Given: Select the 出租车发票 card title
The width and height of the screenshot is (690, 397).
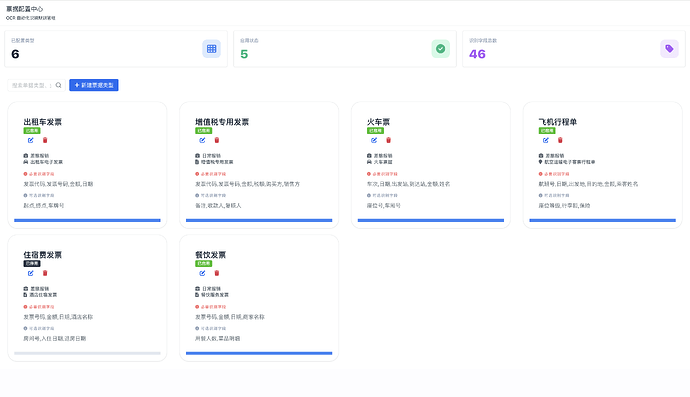Looking at the screenshot, I should click(43, 122).
